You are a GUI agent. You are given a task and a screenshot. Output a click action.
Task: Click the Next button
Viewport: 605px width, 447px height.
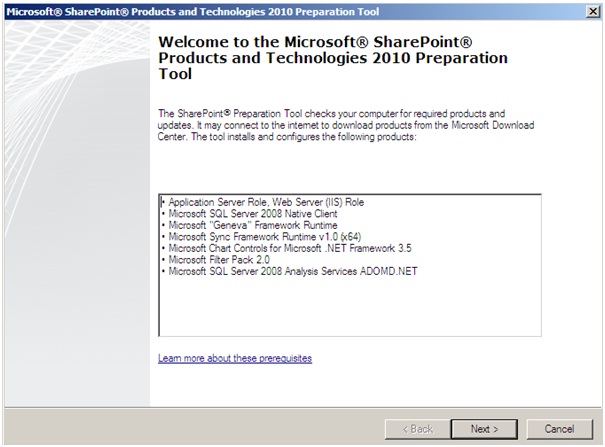pyautogui.click(x=484, y=429)
